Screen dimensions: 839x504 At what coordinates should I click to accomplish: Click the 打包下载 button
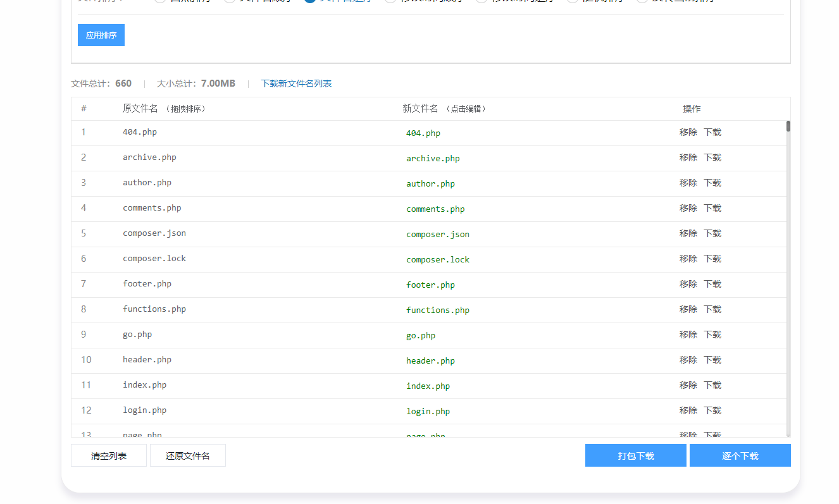coord(635,455)
